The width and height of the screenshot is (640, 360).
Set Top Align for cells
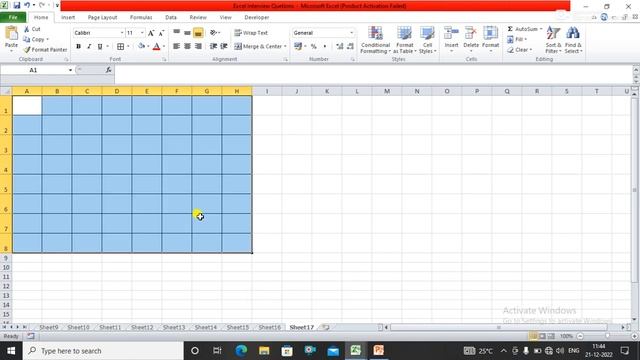coord(176,33)
